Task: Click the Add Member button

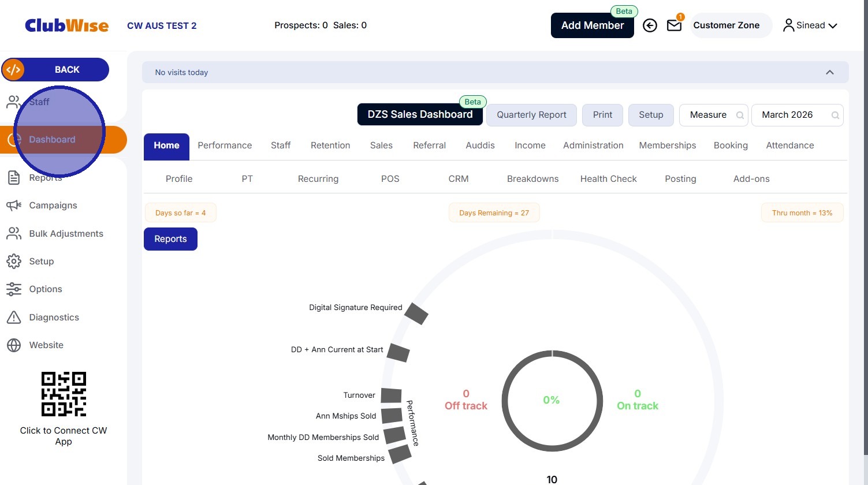Action: click(593, 25)
